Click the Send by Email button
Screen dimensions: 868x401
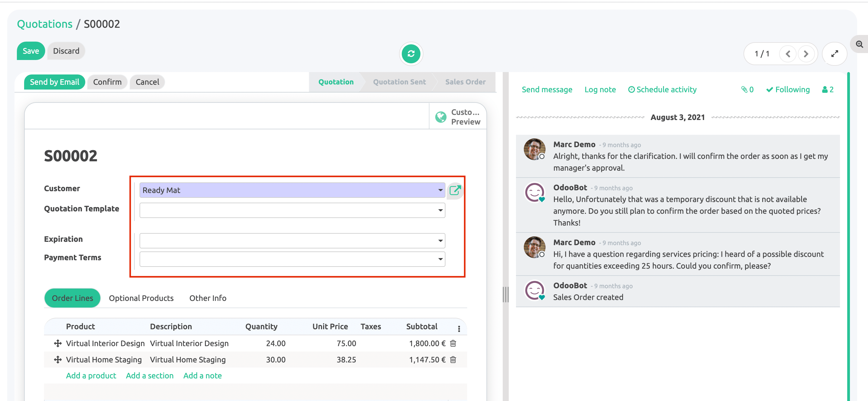[x=54, y=82]
